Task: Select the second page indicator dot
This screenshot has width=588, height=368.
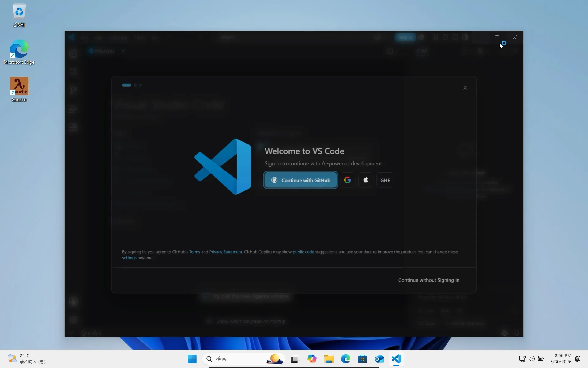Action: tap(135, 85)
